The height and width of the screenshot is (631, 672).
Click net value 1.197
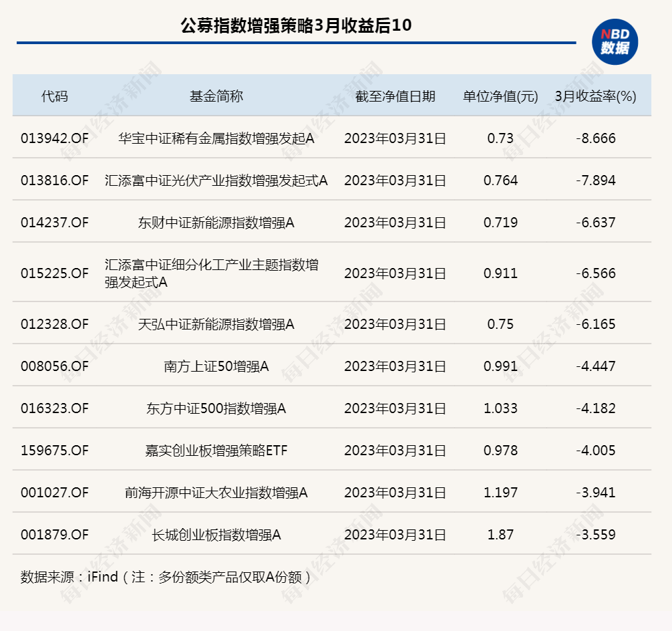pyautogui.click(x=500, y=492)
